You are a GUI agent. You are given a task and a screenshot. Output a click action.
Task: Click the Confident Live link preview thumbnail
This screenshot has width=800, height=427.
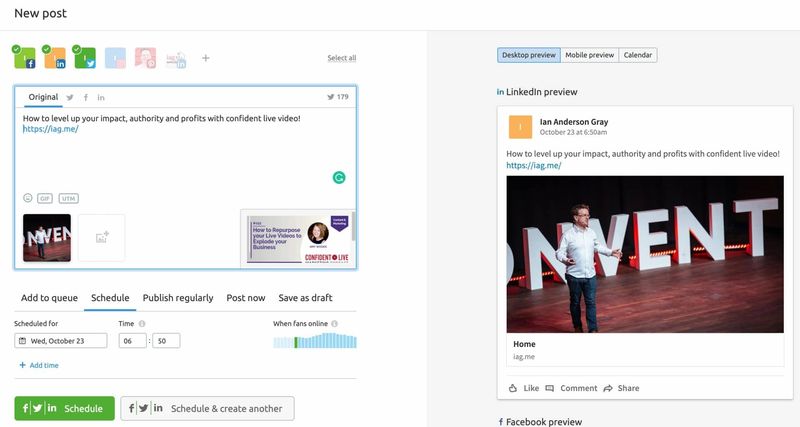[298, 239]
